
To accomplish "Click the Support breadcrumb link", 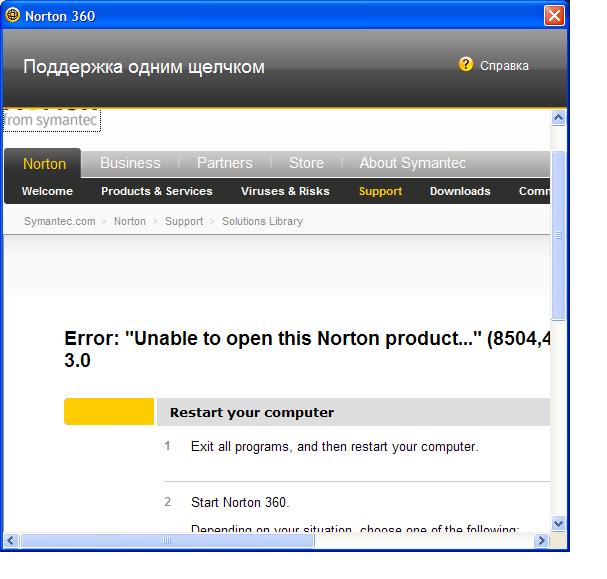I will (184, 221).
